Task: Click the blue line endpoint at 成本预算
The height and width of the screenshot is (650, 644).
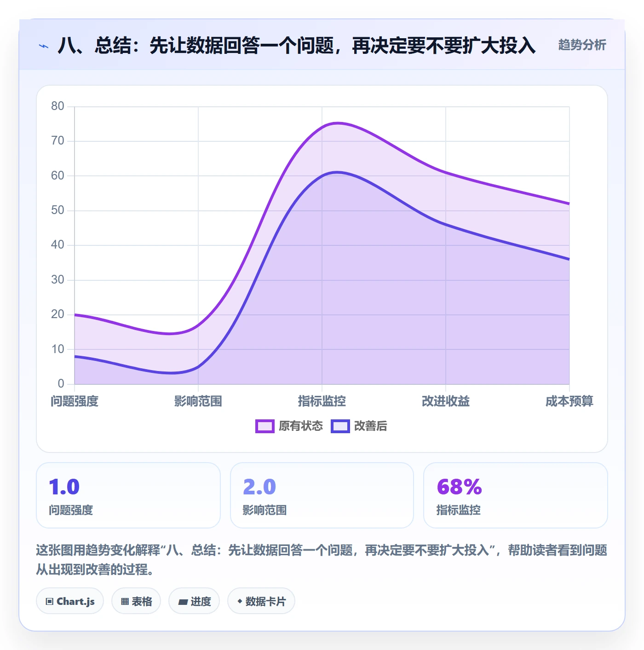Action: (569, 259)
